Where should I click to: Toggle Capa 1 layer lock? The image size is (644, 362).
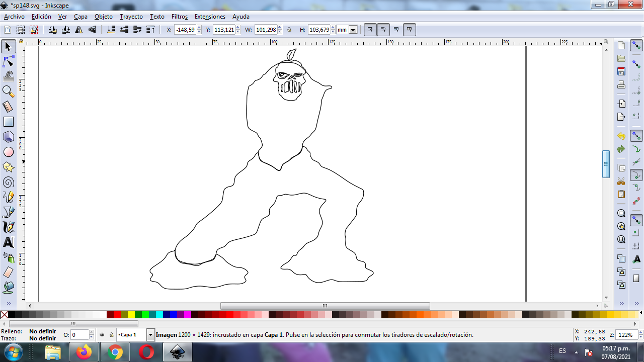coord(111,334)
